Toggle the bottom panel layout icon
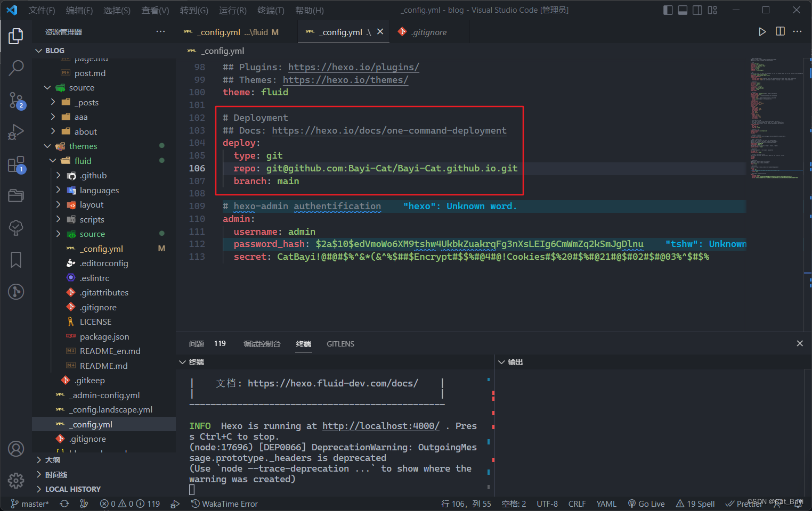This screenshot has width=812, height=511. point(683,10)
